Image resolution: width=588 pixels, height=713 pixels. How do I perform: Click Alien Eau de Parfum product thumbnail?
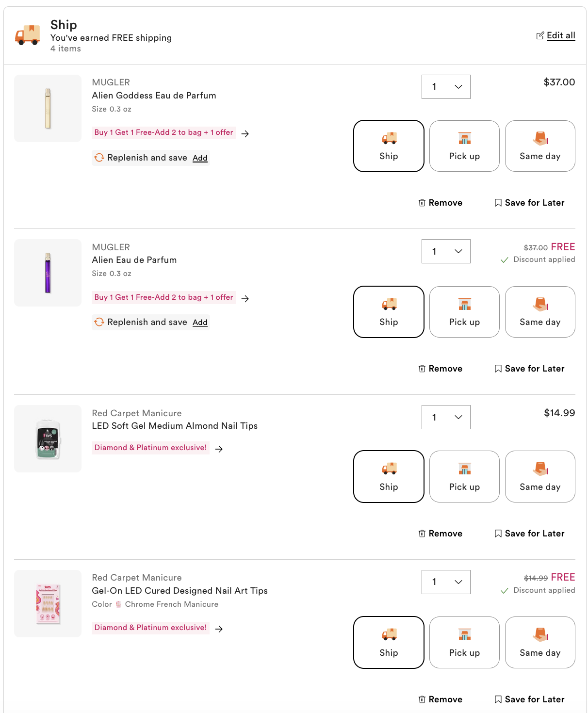point(48,273)
